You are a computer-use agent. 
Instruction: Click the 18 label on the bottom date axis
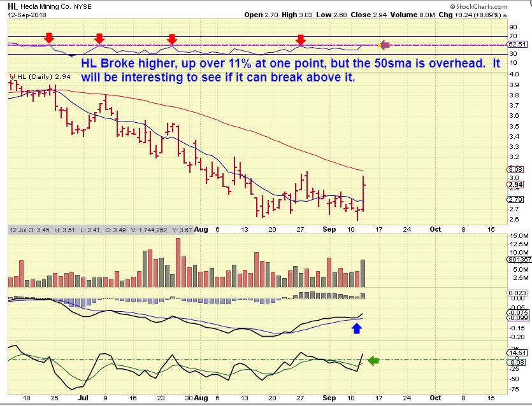27,398
